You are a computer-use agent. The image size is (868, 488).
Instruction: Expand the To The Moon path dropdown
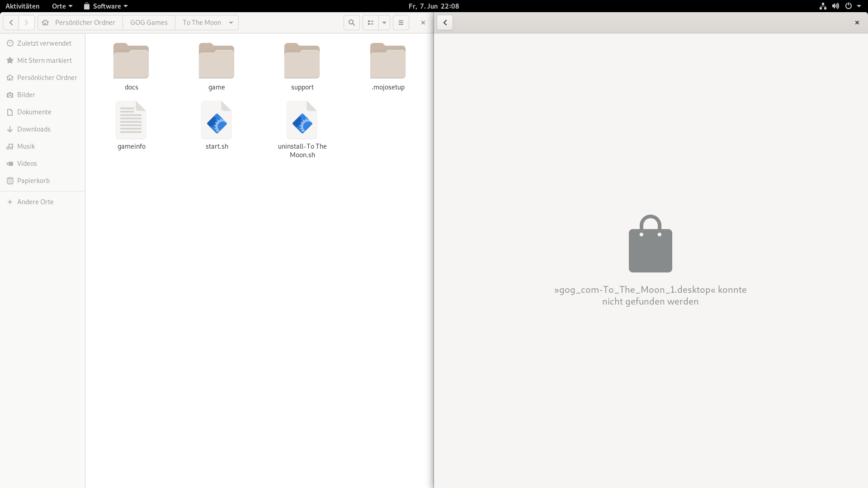pyautogui.click(x=231, y=23)
